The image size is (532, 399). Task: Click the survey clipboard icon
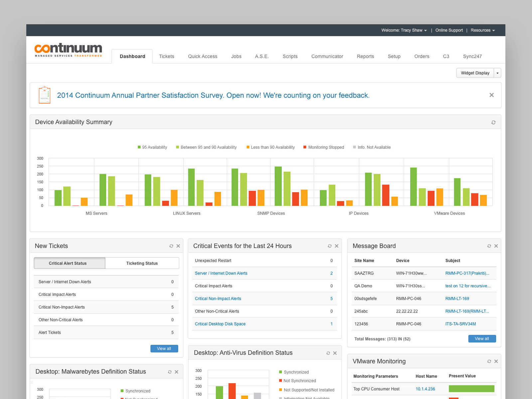click(44, 95)
